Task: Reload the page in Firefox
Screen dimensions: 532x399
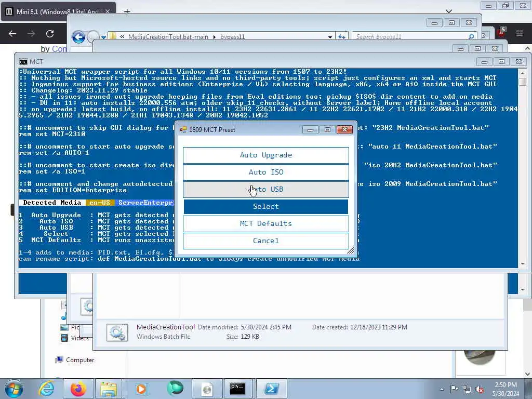Action: click(50, 34)
